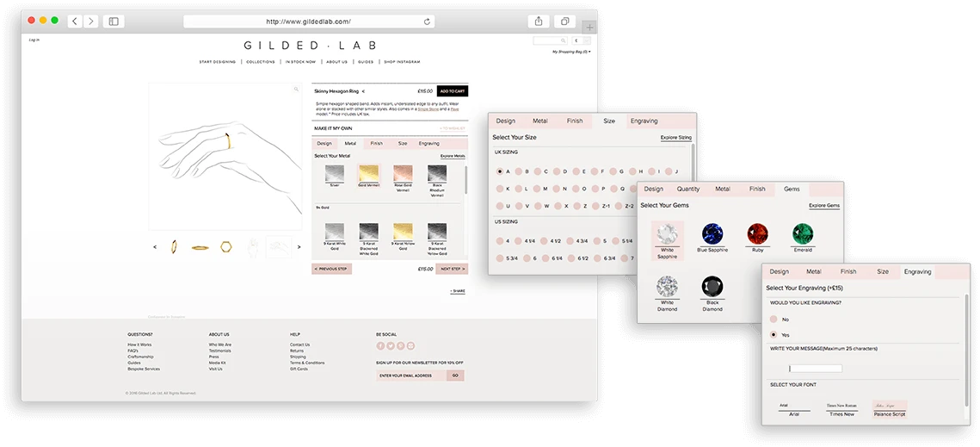
Task: Click the engraving message input field
Action: (x=815, y=369)
